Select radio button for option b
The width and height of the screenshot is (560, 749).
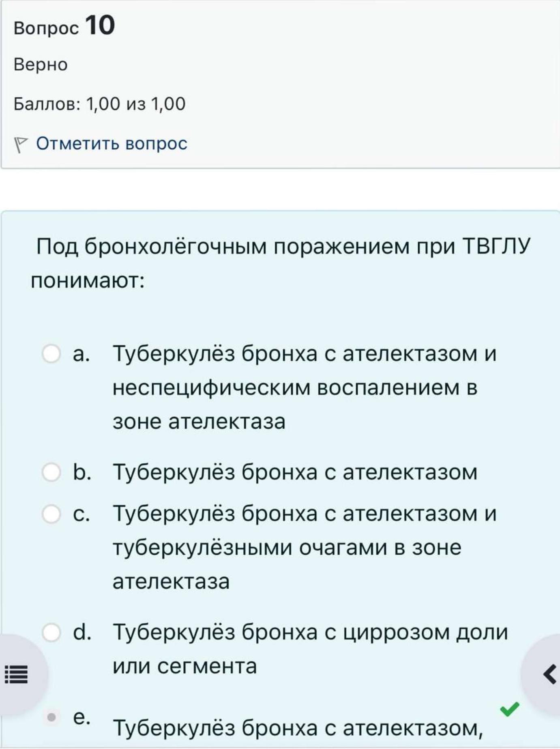51,472
